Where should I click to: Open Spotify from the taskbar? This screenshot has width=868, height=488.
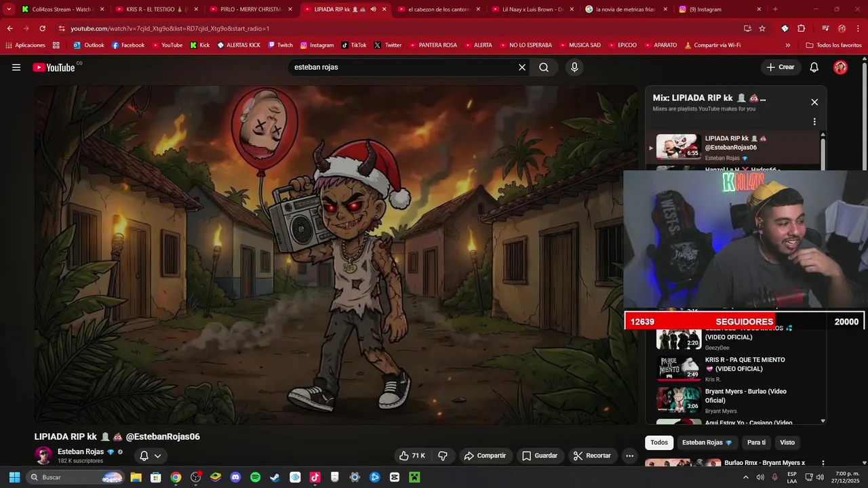[x=255, y=477]
